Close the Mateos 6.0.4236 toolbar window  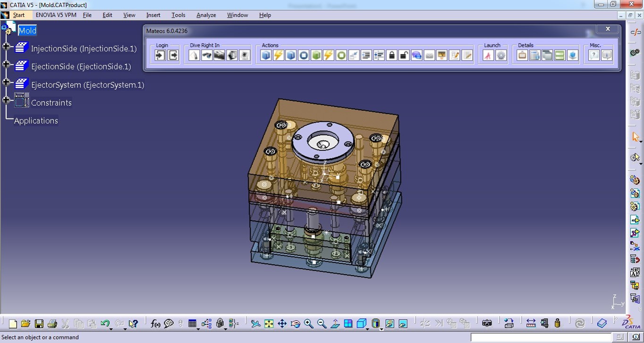point(608,29)
